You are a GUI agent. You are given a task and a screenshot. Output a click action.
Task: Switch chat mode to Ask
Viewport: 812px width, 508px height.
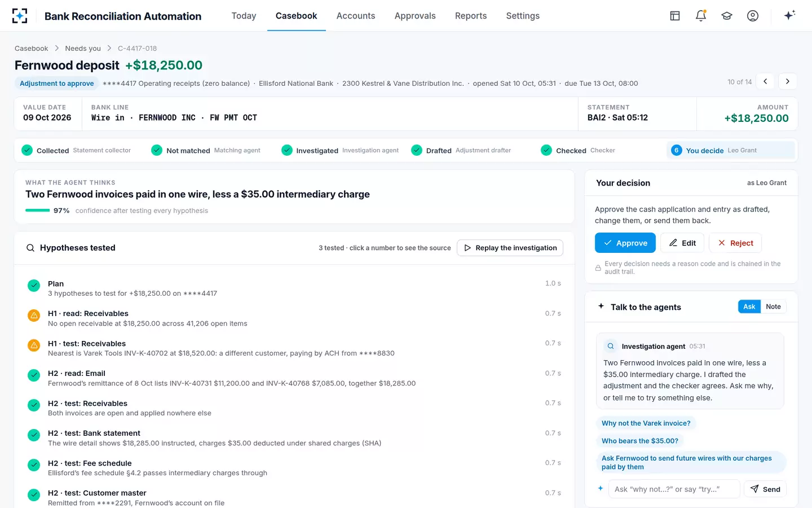[x=749, y=306]
